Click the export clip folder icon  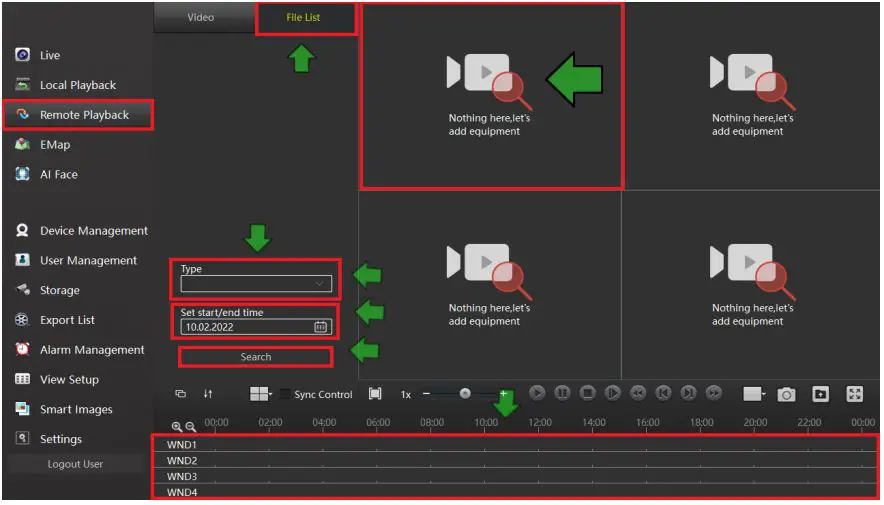(821, 394)
